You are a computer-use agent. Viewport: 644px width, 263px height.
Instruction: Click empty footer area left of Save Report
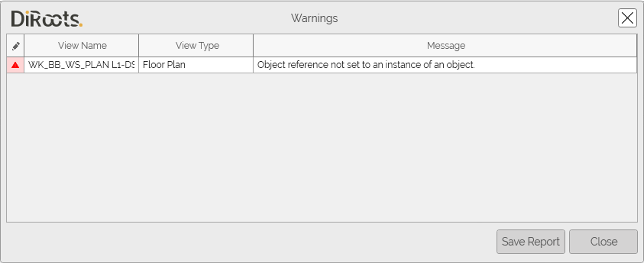(x=251, y=241)
